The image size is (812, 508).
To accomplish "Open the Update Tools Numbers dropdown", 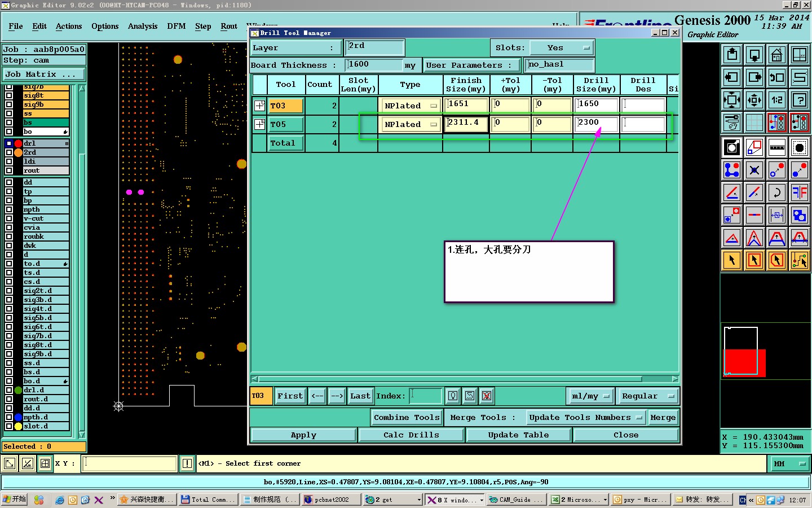I will [586, 418].
